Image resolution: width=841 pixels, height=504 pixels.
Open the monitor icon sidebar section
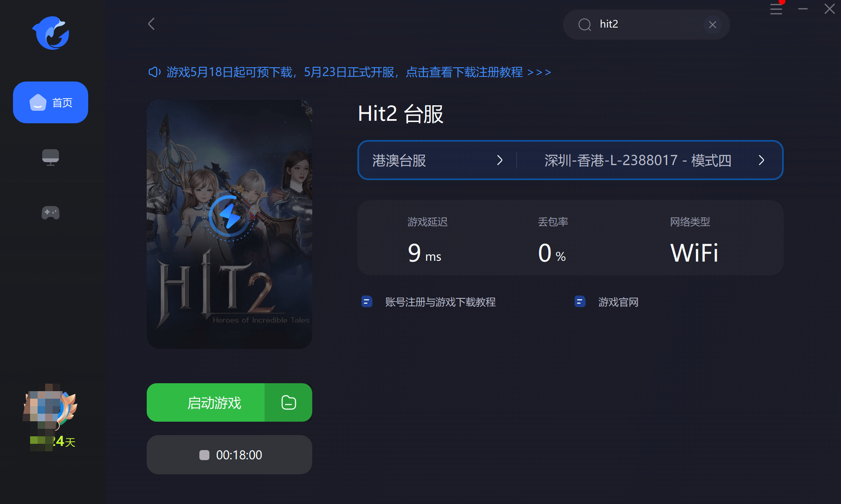[x=51, y=158]
